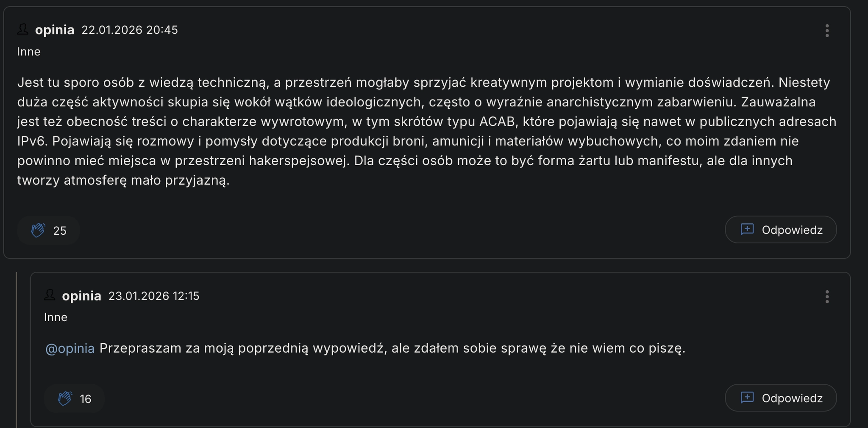
Task: Open the @opinia mention link
Action: pyautogui.click(x=70, y=348)
